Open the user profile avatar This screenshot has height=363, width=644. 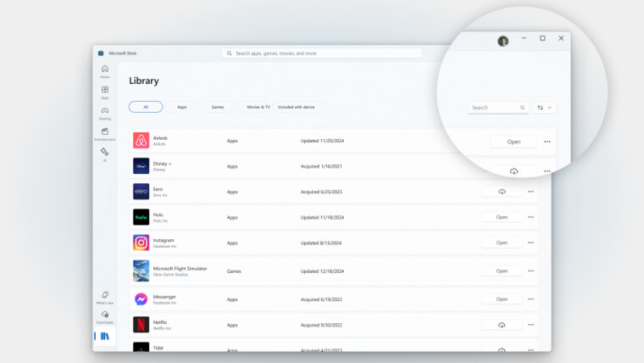click(x=503, y=41)
